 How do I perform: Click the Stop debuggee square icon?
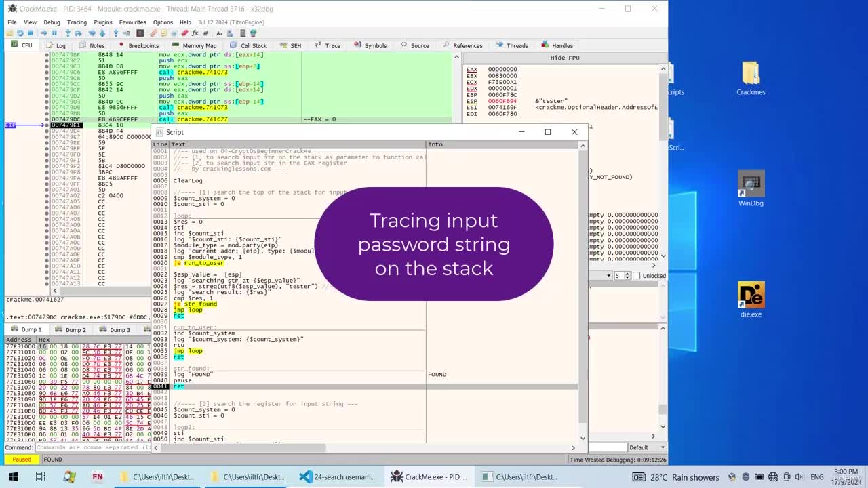30,33
